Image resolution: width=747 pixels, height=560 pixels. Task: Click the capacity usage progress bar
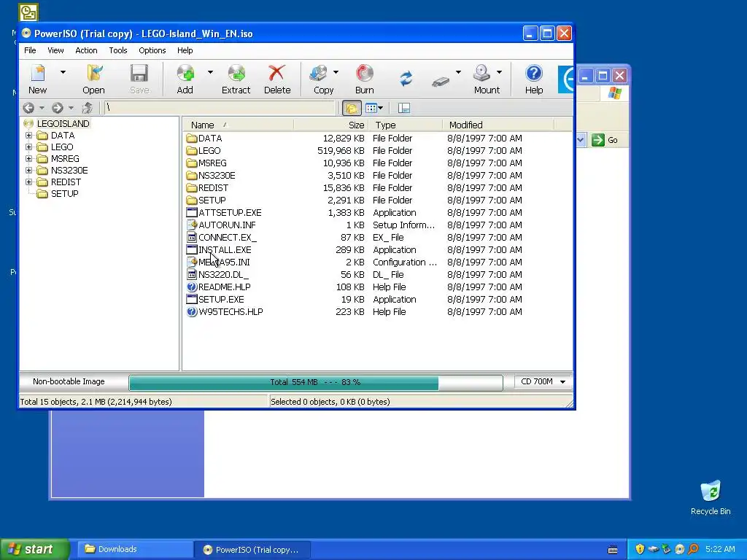[x=315, y=382]
